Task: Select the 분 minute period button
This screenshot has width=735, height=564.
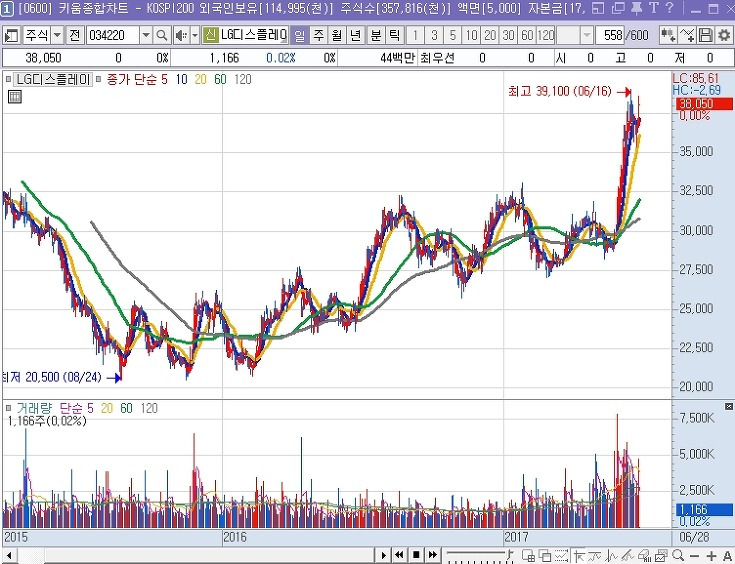Action: [x=376, y=35]
